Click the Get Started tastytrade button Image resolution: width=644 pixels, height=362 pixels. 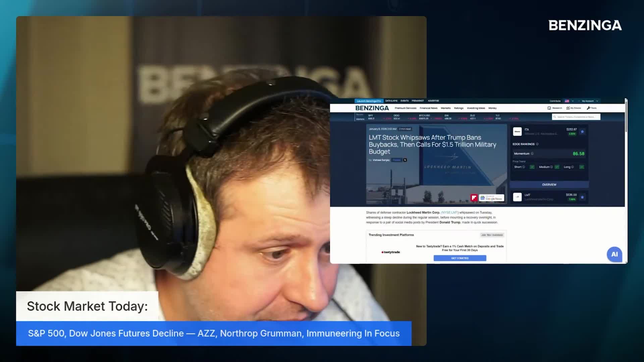(x=460, y=258)
